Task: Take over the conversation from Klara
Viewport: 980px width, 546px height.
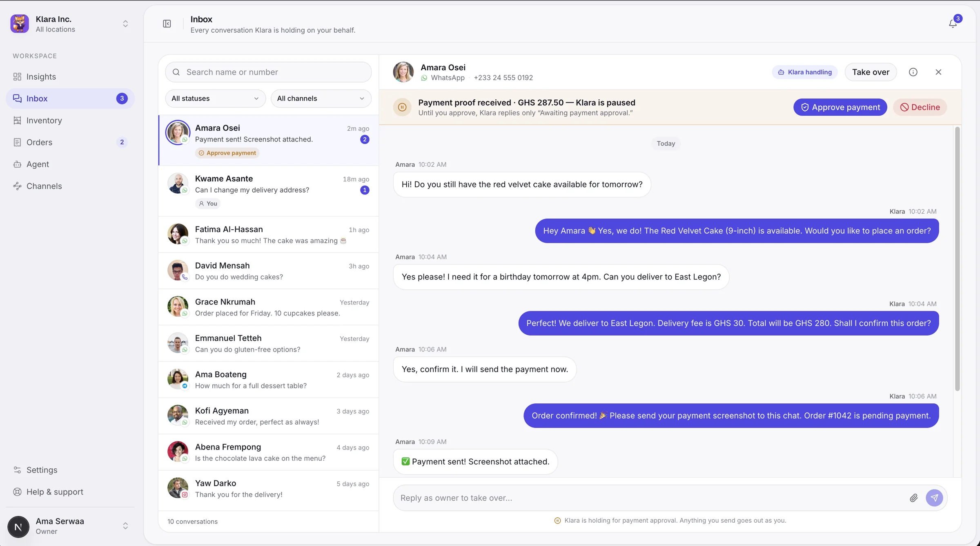Action: click(x=871, y=72)
